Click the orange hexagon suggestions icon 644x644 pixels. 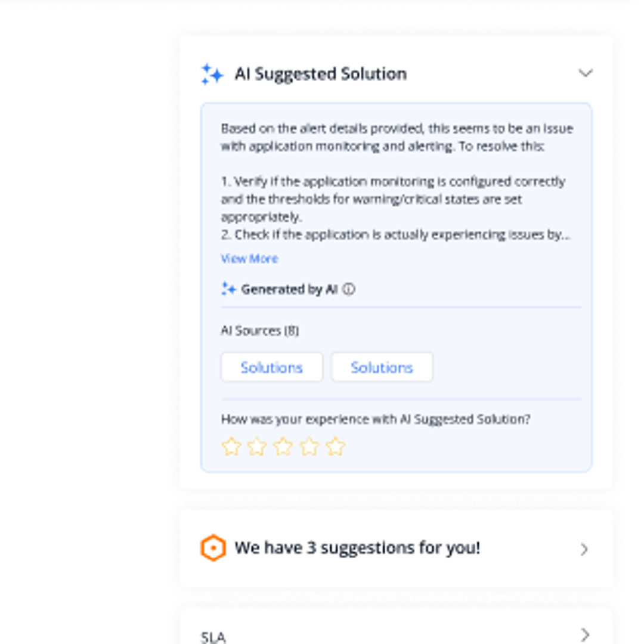[213, 547]
